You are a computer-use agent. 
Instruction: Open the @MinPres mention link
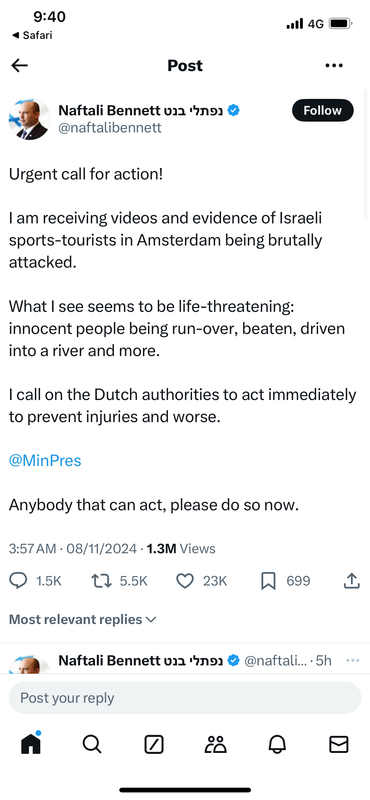coord(45,461)
